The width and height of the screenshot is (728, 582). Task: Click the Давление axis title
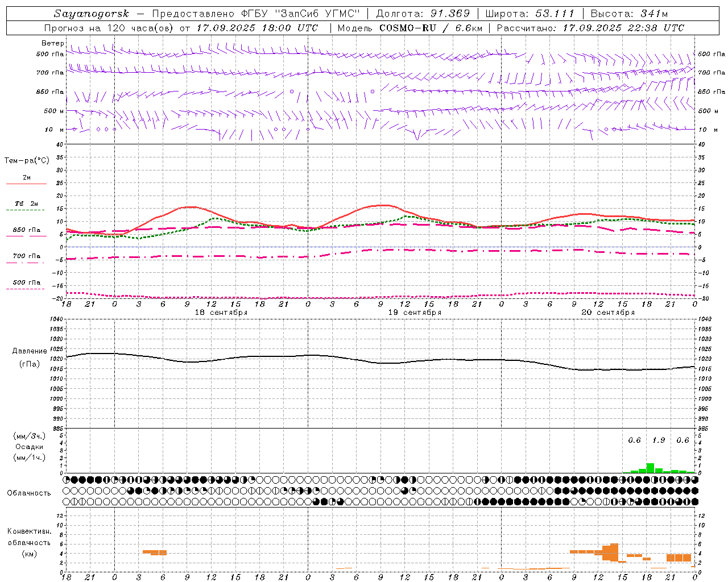click(30, 351)
